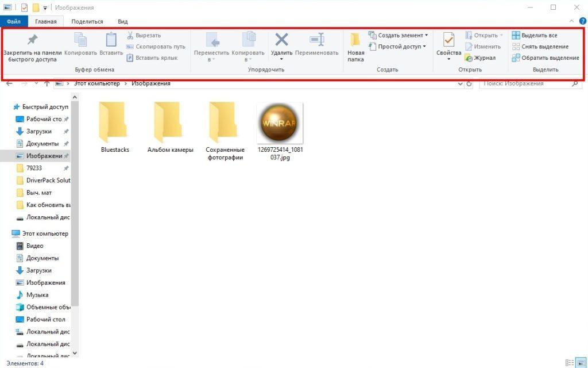The width and height of the screenshot is (588, 368).
Task: Select the Удалить (Delete) icon
Action: point(281,43)
